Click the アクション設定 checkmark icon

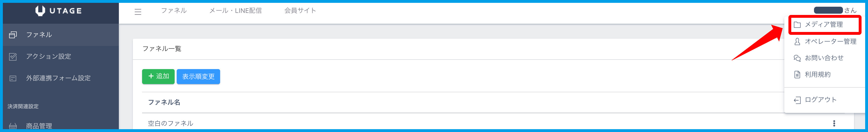13,57
